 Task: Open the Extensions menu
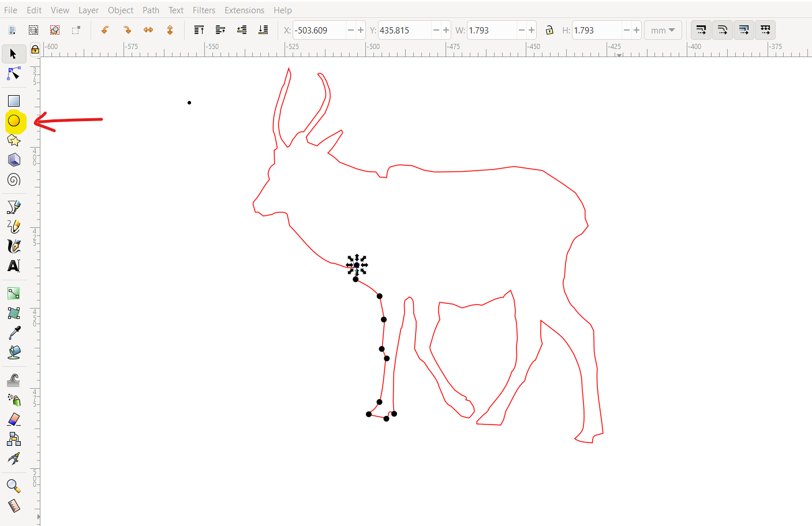point(244,10)
